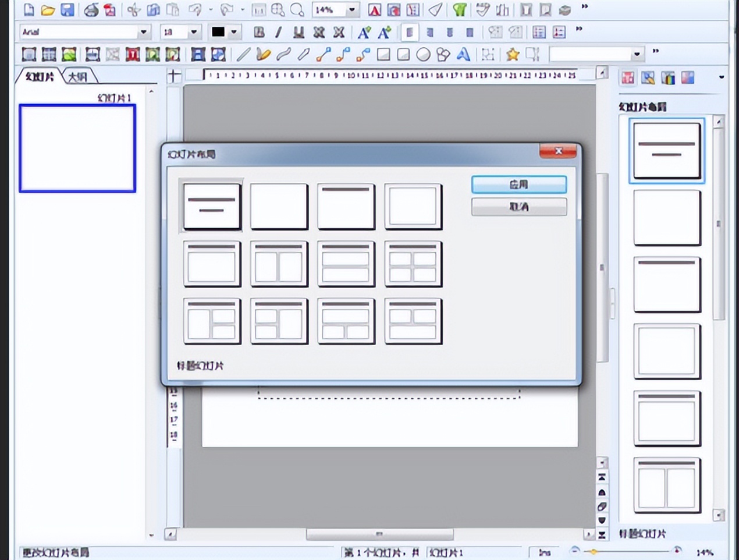Pick the two-column layout thumbnail in dialog
Image resolution: width=739 pixels, height=560 pixels.
279,264
